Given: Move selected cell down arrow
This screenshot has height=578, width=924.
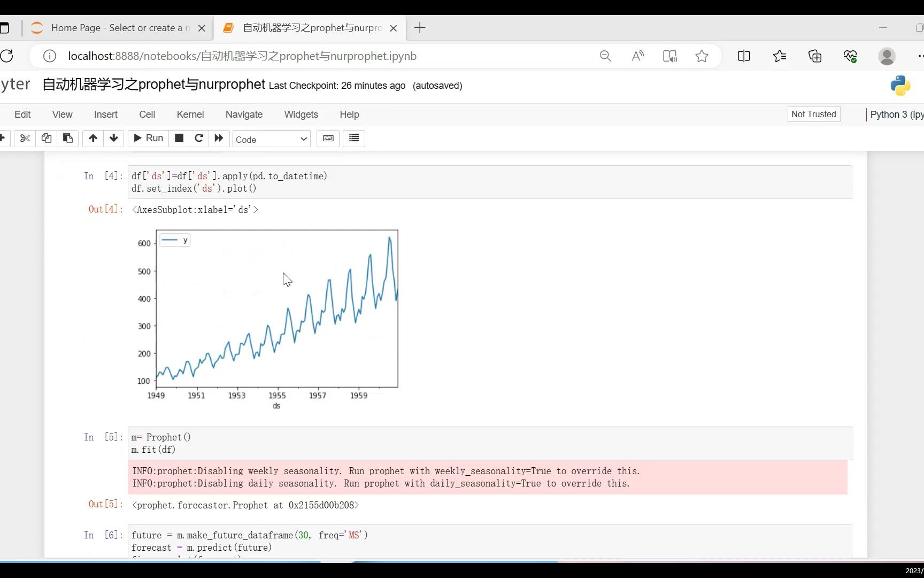Looking at the screenshot, I should 113,139.
